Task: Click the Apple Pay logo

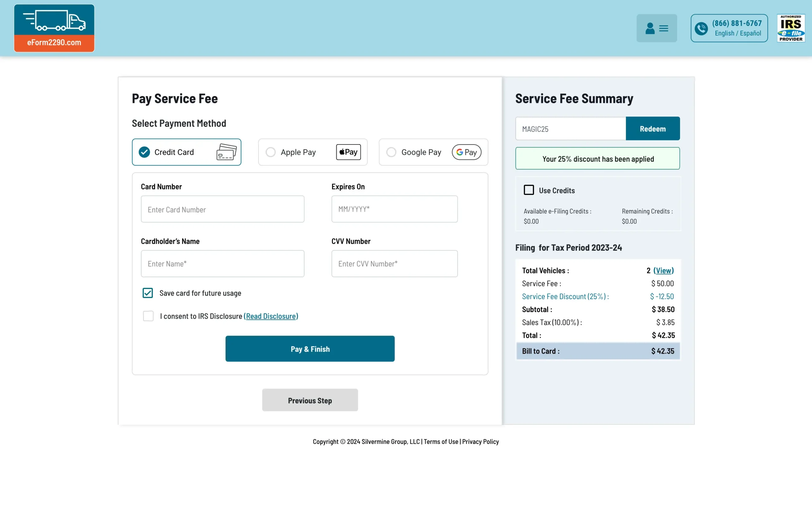Action: [348, 152]
